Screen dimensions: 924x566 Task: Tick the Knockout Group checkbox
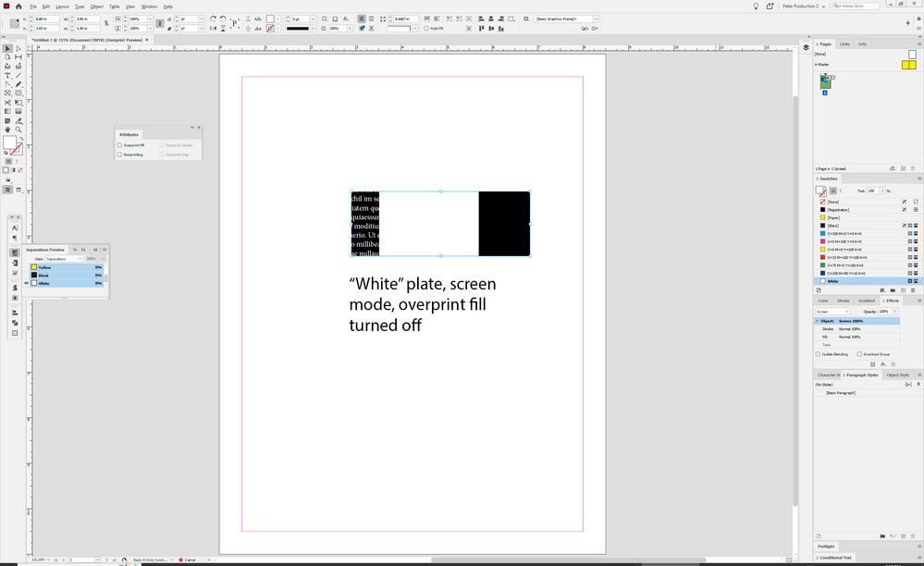(x=859, y=353)
